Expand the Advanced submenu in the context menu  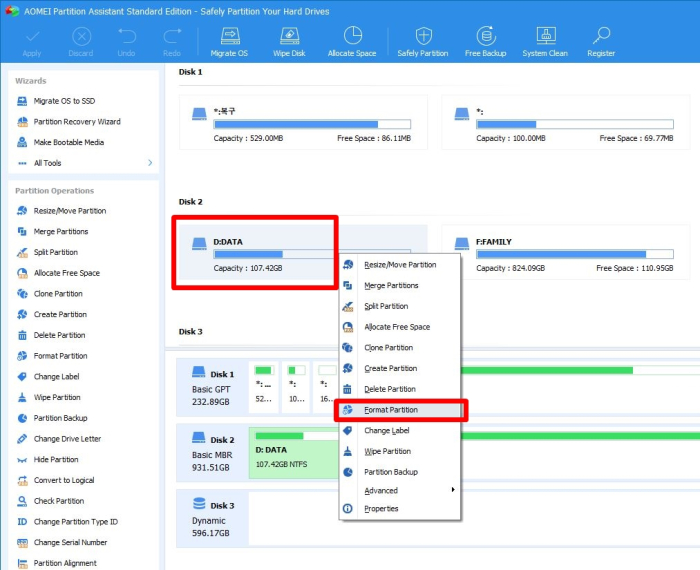point(400,491)
